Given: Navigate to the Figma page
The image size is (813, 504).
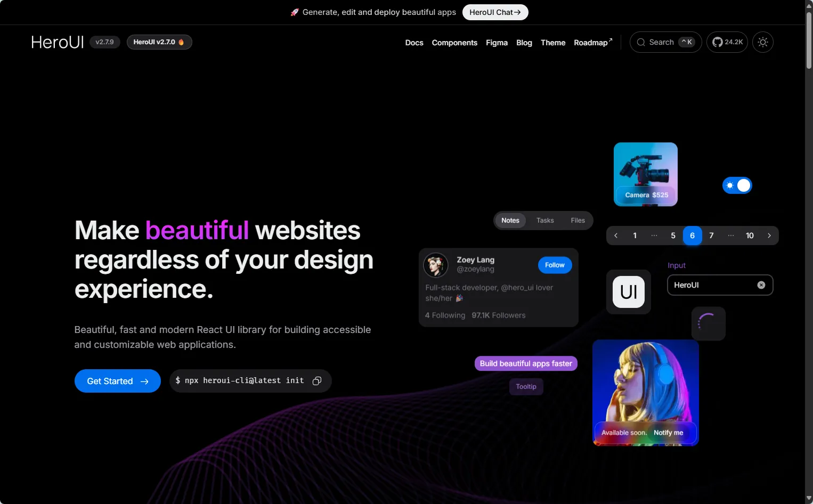Looking at the screenshot, I should [x=497, y=43].
